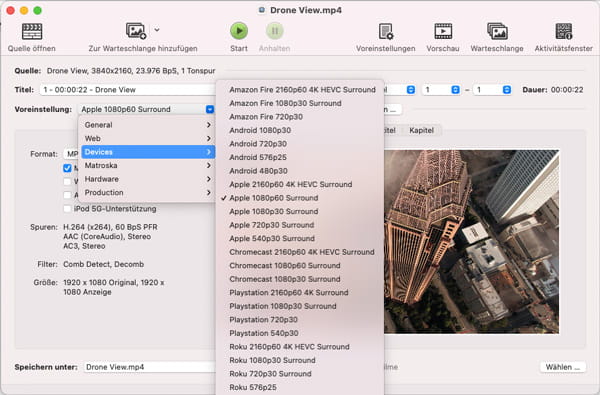Show the Warteschlange queue window
The height and width of the screenshot is (395, 600).
[x=497, y=31]
